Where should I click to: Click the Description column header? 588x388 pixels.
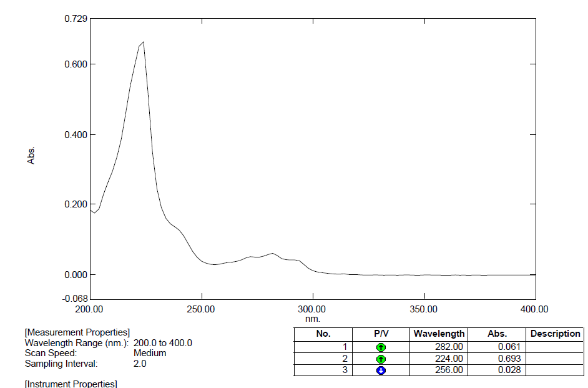coord(554,334)
